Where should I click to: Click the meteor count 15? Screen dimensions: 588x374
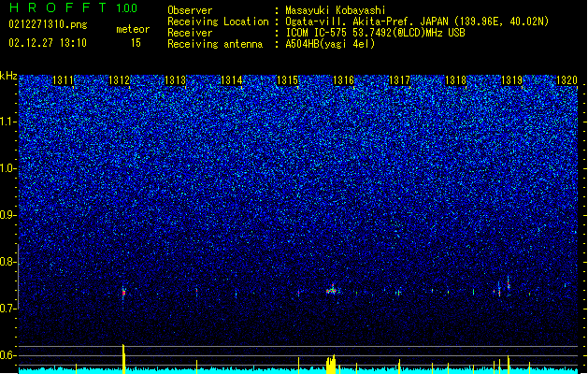(x=136, y=43)
